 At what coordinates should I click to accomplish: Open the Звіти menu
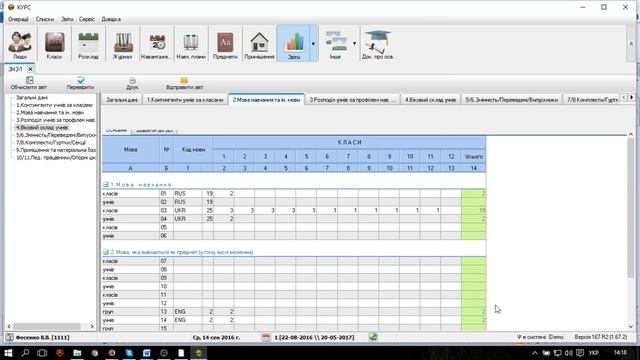click(67, 19)
